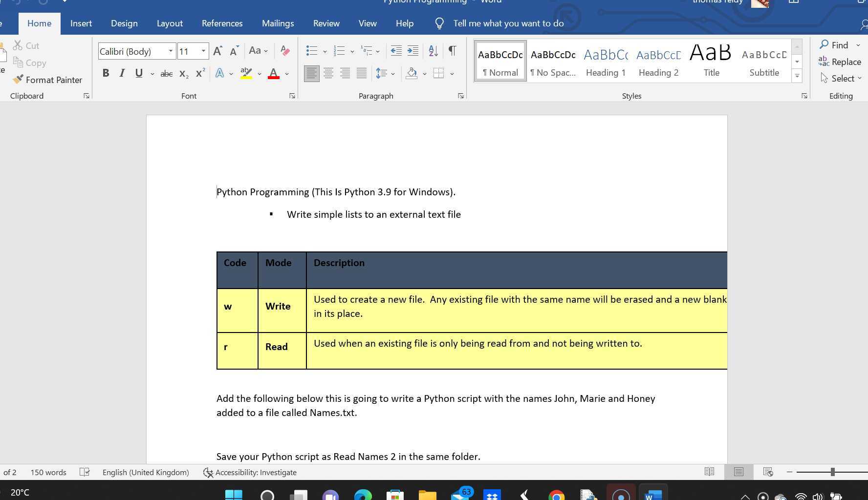Toggle Show/Hide paragraph marks
868x500 pixels.
[452, 51]
